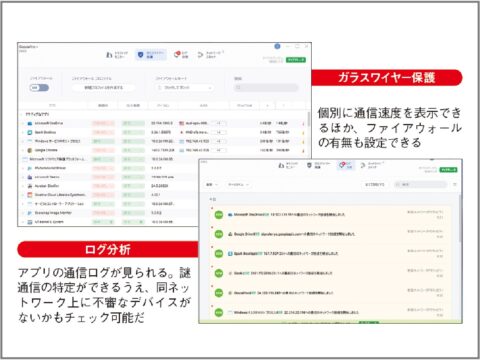Click the NEW badge on Slack log entry
This screenshot has height=360, width=480.
click(x=219, y=274)
